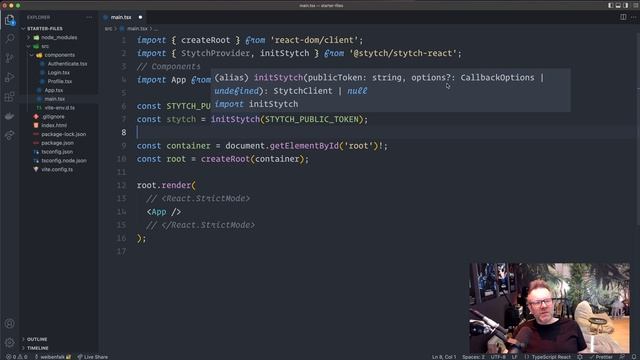Viewport: 640px width, 360px height.
Task: Click '@stytch/stytch-react' import path on line 2
Action: (403, 53)
